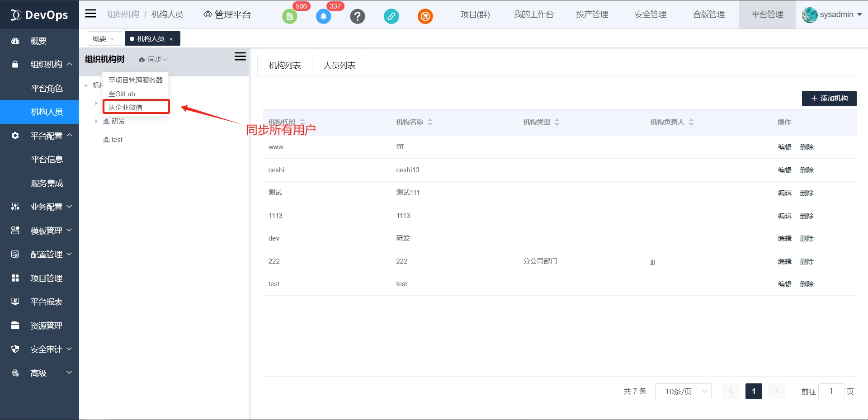Click the green document icon with 506 badge

[289, 17]
